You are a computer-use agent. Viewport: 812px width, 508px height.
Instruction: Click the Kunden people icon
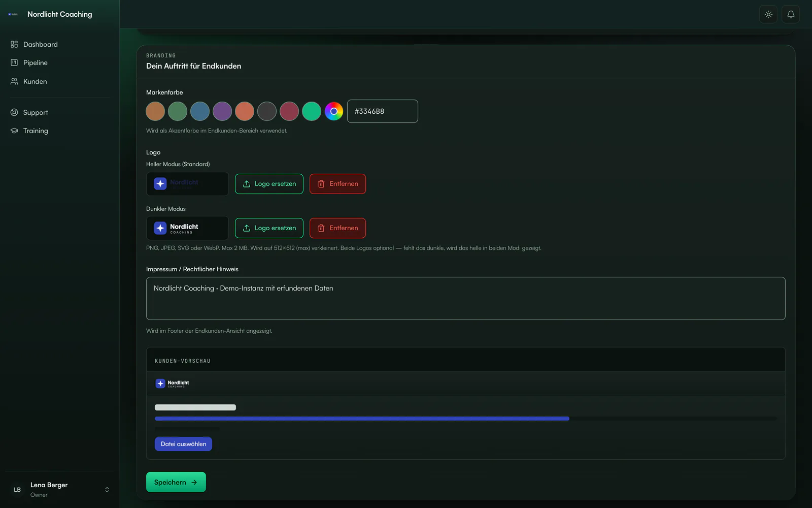pos(14,81)
